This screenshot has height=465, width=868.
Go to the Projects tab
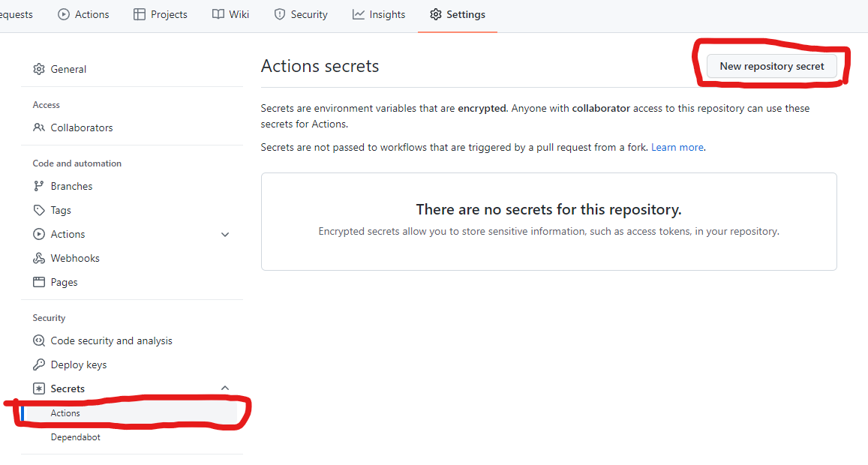pyautogui.click(x=161, y=14)
